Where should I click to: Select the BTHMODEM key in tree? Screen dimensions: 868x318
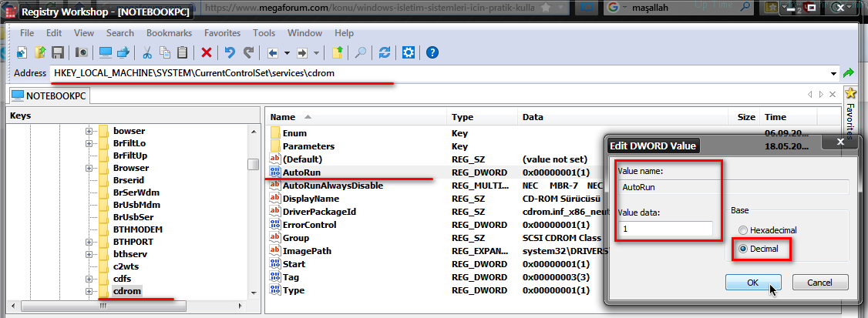(139, 229)
